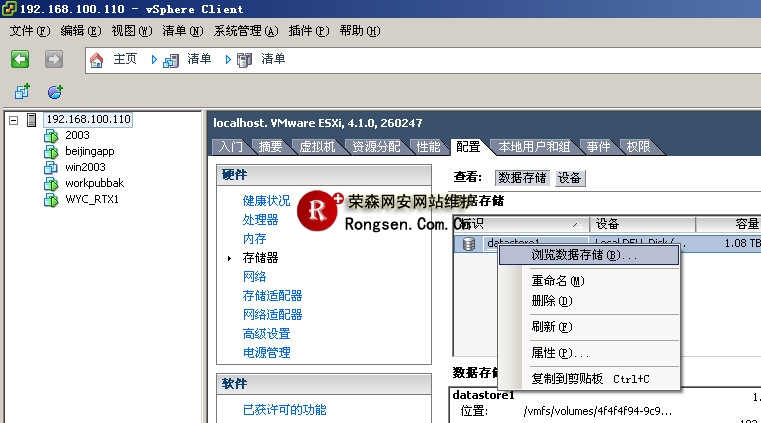Switch to the 性能 tab

428,147
